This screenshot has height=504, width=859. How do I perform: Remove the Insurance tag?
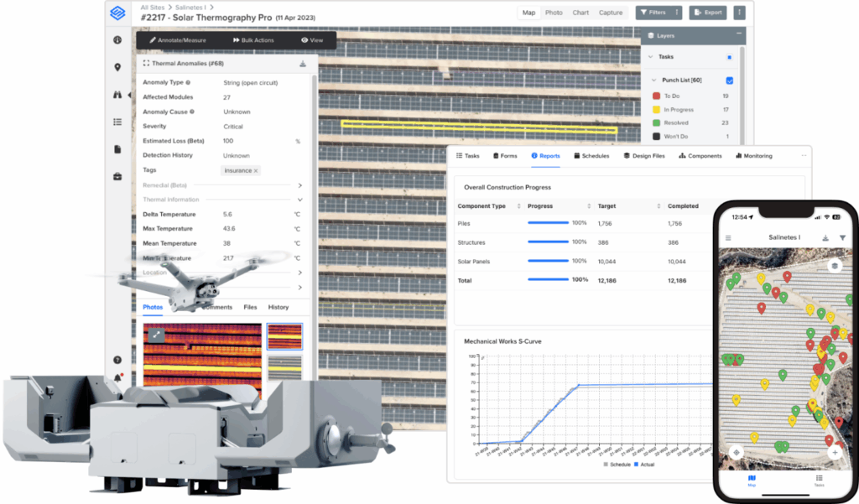256,171
